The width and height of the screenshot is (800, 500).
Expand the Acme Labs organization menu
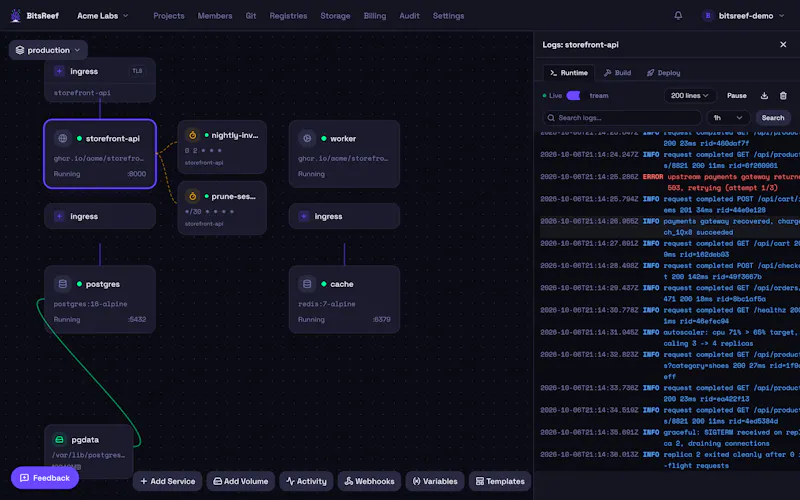point(103,16)
